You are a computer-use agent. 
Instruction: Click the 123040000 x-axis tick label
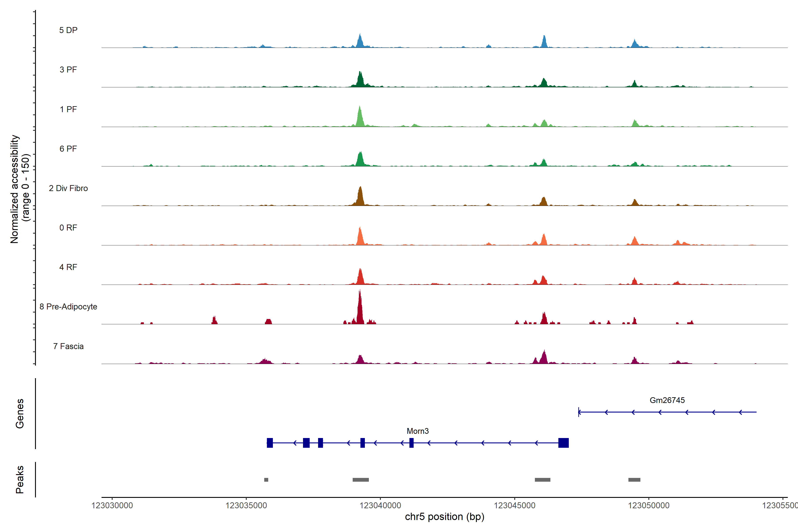click(380, 505)
